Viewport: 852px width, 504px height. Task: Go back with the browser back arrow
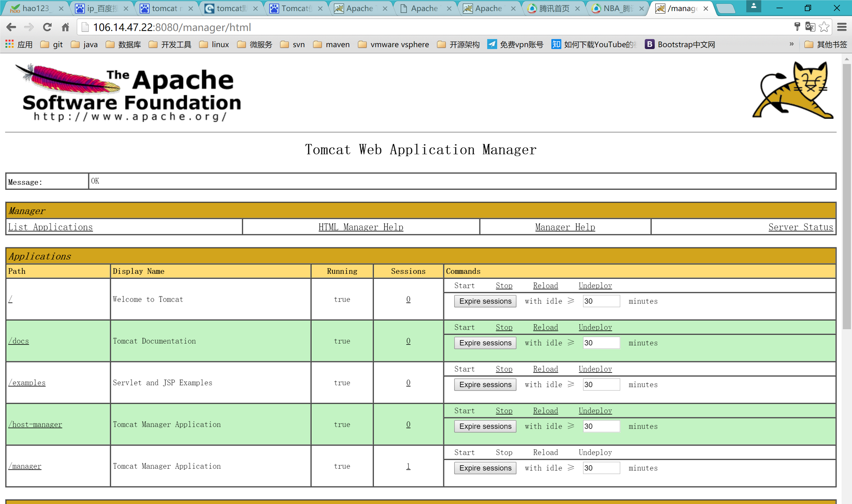11,27
